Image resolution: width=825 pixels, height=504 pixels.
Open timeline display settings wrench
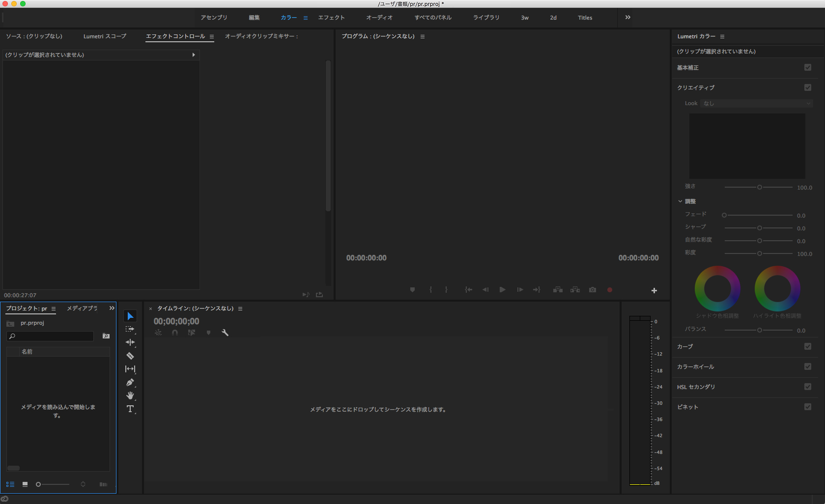[x=225, y=333]
